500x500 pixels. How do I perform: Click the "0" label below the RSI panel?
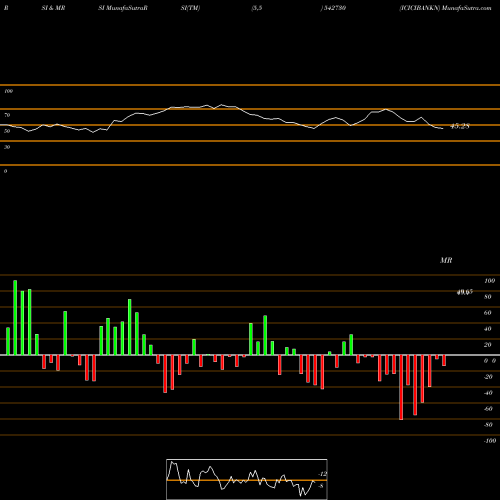5,171
